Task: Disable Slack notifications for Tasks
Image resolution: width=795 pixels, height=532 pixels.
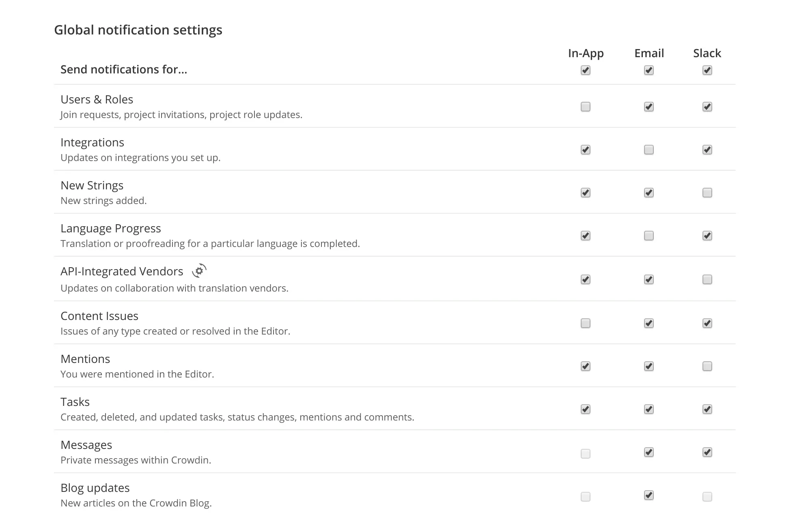Action: click(x=707, y=410)
